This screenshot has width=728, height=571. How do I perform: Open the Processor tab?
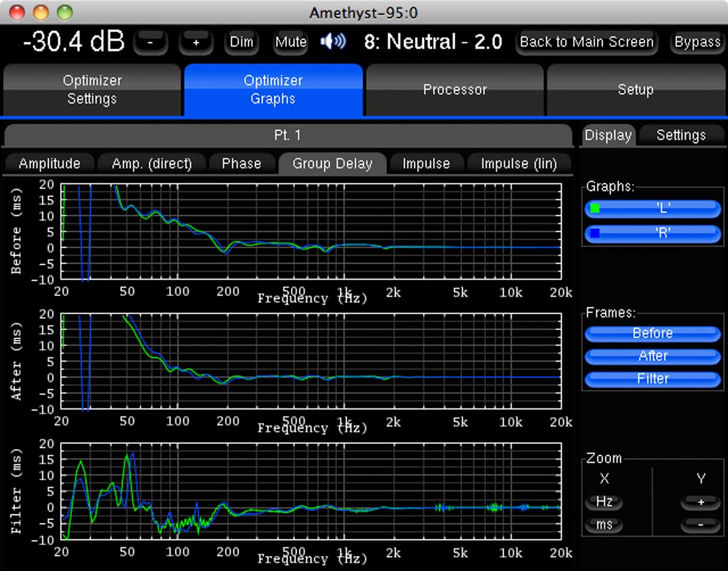[455, 90]
